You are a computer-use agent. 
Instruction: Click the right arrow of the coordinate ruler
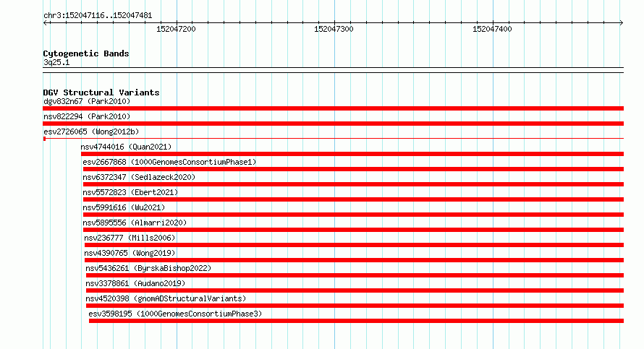point(622,23)
